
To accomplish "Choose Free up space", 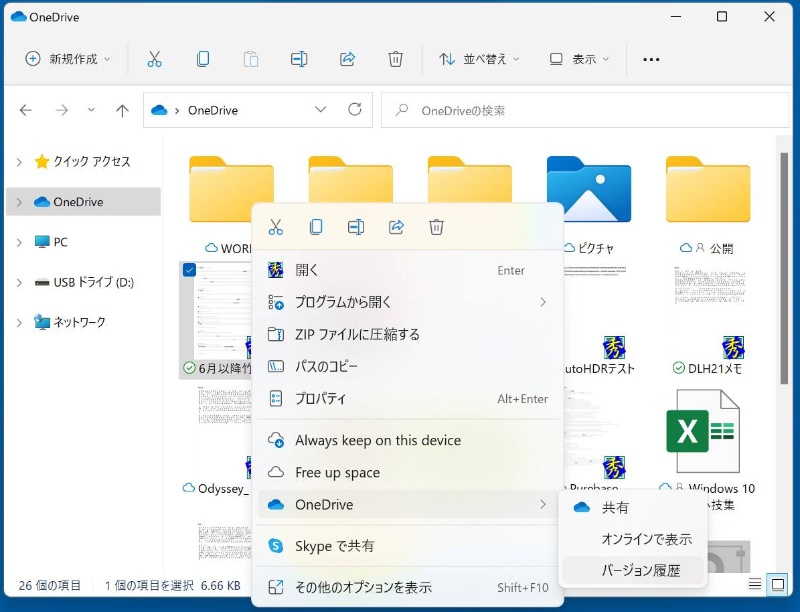I will tap(408, 472).
